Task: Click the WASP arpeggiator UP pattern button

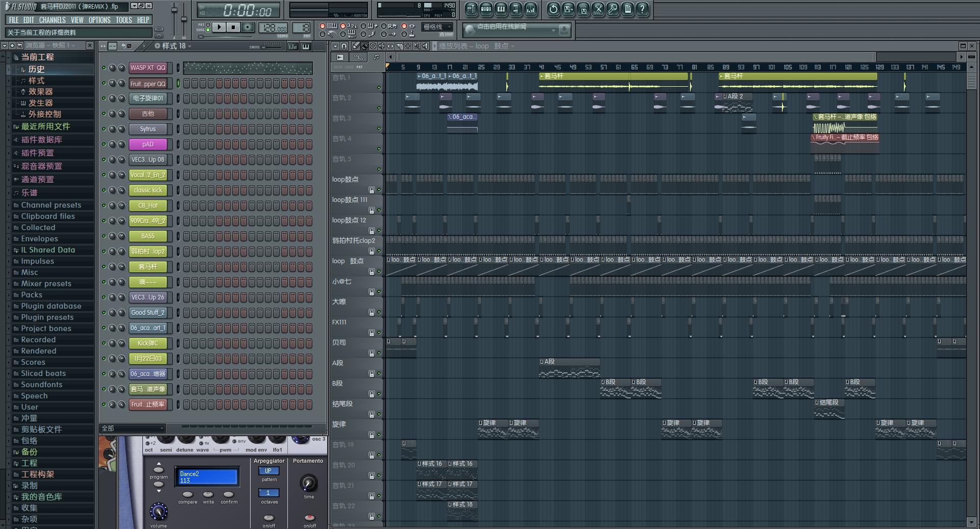Action: pyautogui.click(x=268, y=471)
